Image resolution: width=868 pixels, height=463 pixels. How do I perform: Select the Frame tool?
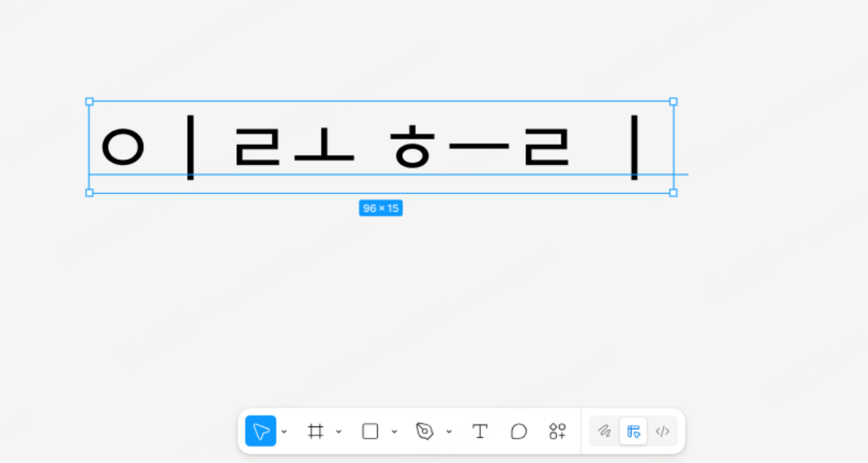[316, 430]
